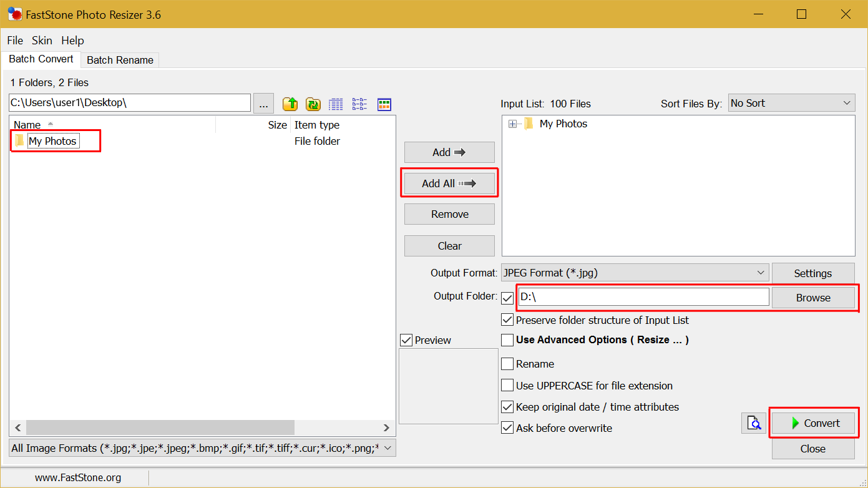The height and width of the screenshot is (488, 868).
Task: Go up one folder level icon
Action: tap(290, 104)
